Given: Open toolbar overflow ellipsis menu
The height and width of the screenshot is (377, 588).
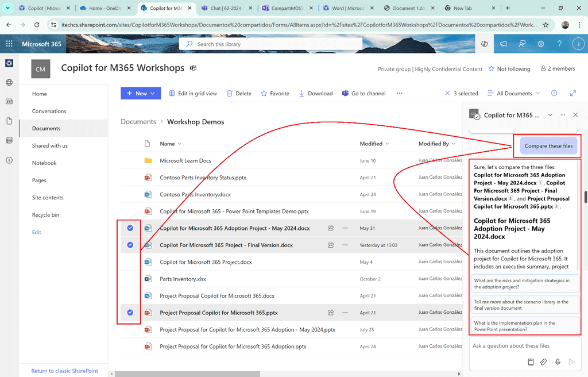Looking at the screenshot, I should 400,93.
